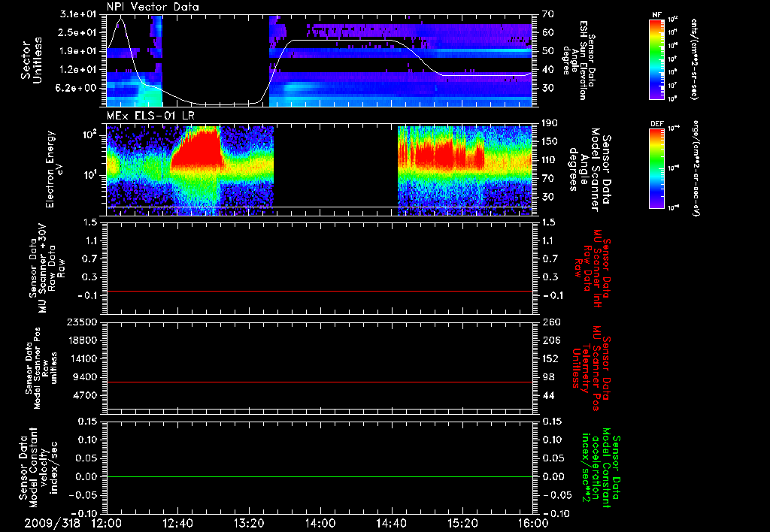
Task: Select the 'MEx ELS-01 LR' panel title
Action: pyautogui.click(x=150, y=116)
